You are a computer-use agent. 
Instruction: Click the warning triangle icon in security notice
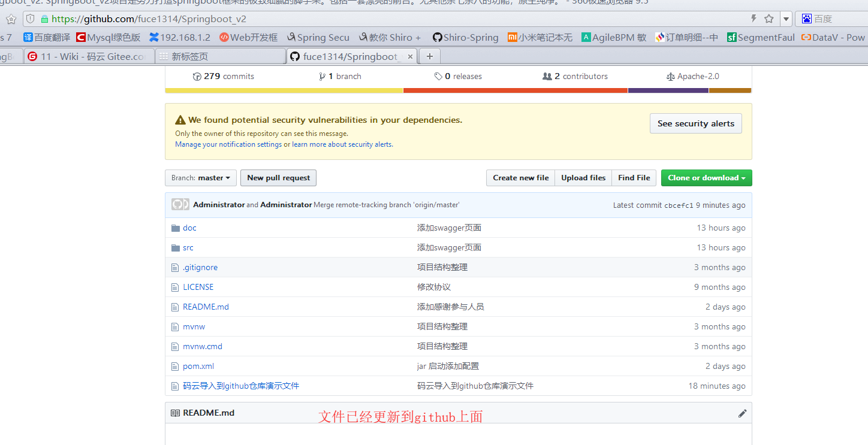[180, 120]
